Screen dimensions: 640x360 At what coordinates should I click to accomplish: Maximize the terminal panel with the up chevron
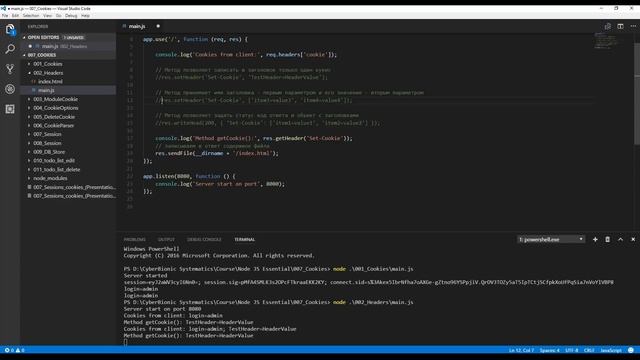click(620, 240)
